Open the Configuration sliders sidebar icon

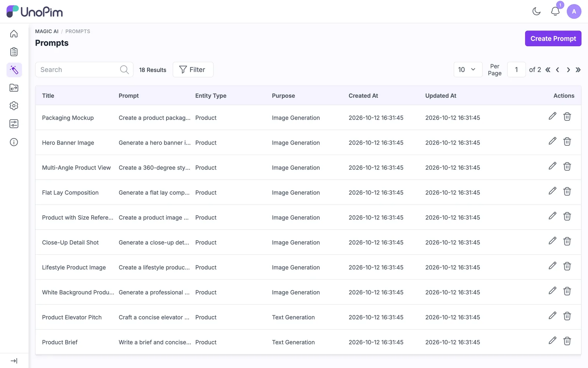[x=14, y=124]
